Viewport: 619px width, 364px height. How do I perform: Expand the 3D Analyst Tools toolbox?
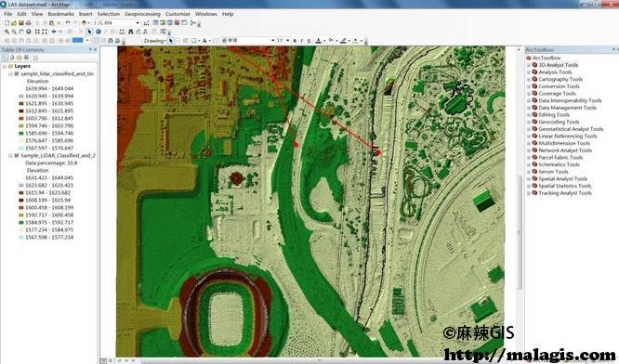528,65
